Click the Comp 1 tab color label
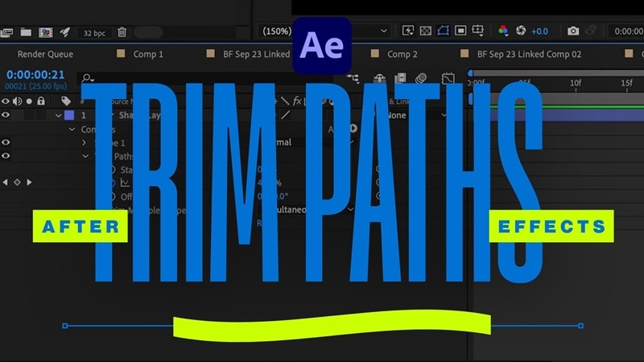 [x=121, y=53]
